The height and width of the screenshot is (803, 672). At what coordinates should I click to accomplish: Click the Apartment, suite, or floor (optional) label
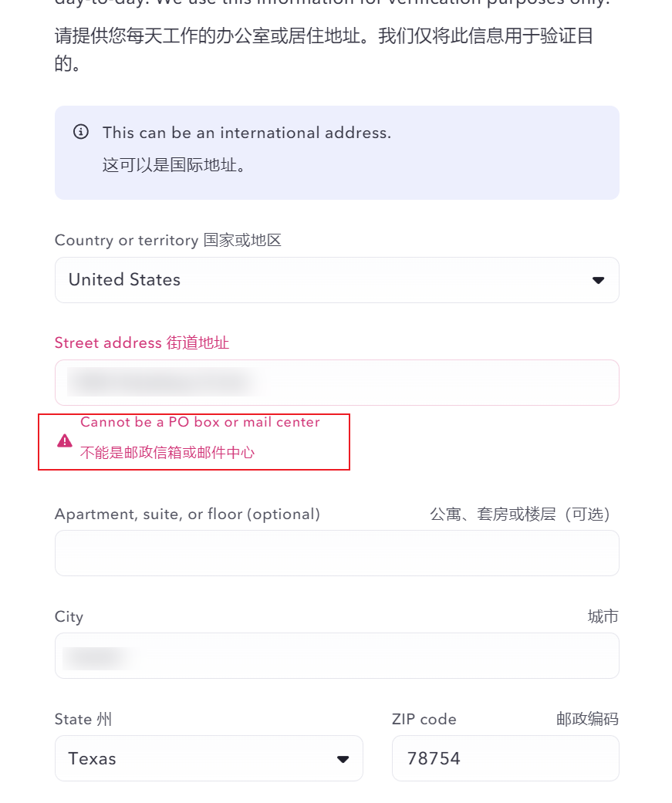pyautogui.click(x=187, y=515)
